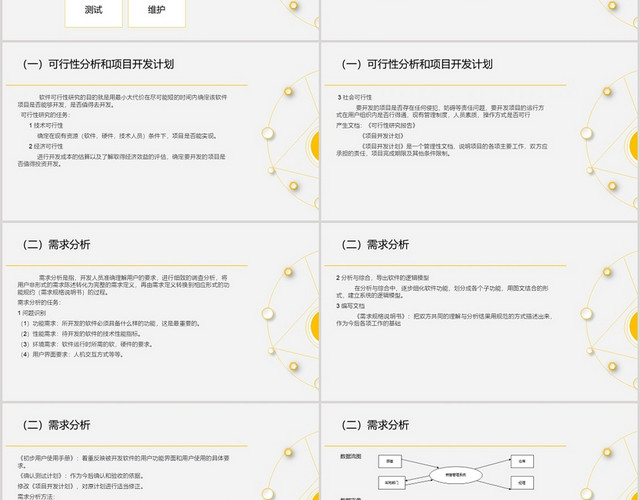Select line '1 问题识别'
The height and width of the screenshot is (500, 640).
coord(32,313)
